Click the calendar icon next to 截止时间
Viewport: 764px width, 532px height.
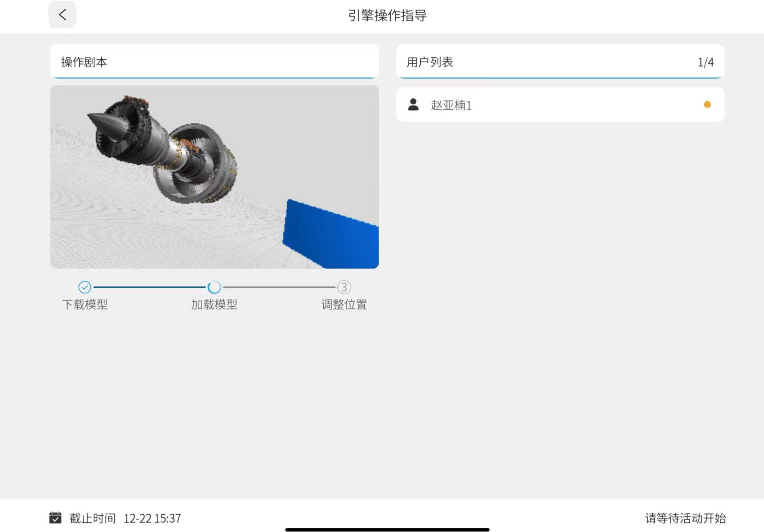[x=55, y=518]
